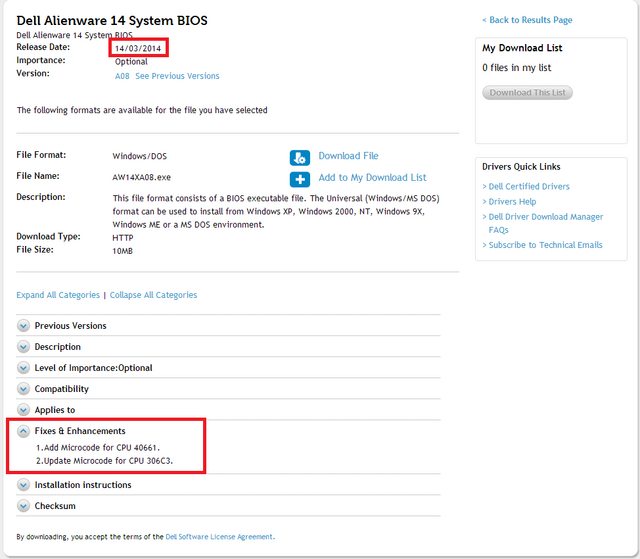Click Expand All Categories
The width and height of the screenshot is (640, 559).
(58, 295)
